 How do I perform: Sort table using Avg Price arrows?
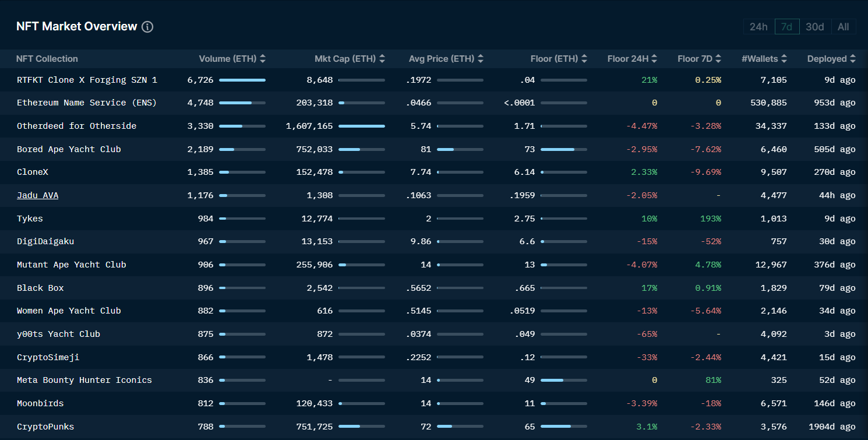click(x=481, y=59)
